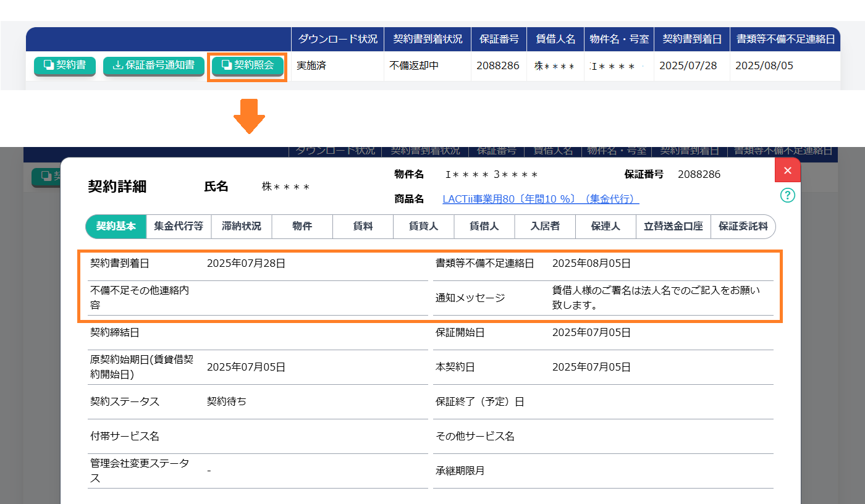This screenshot has width=865, height=504.
Task: Open the 立替送金口座 tab
Action: pos(673,226)
